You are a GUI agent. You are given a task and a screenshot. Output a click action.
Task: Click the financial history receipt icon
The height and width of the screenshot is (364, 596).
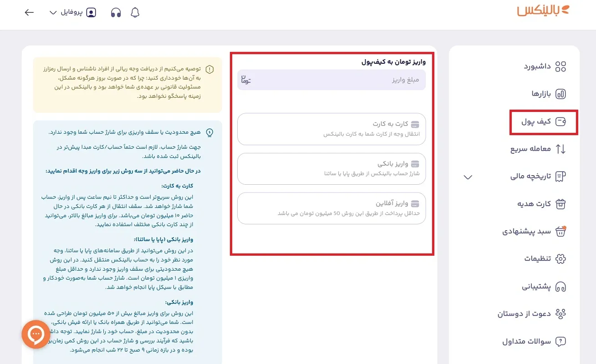pyautogui.click(x=561, y=177)
